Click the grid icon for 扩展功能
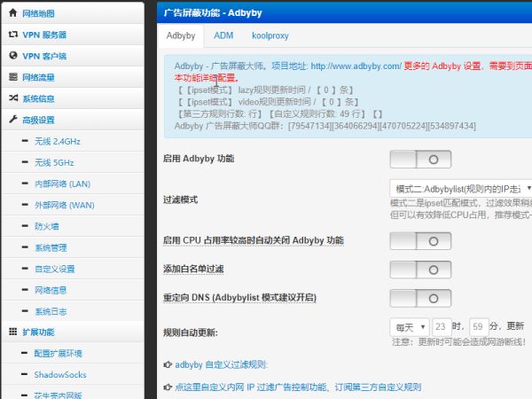The image size is (532, 399). tap(12, 332)
